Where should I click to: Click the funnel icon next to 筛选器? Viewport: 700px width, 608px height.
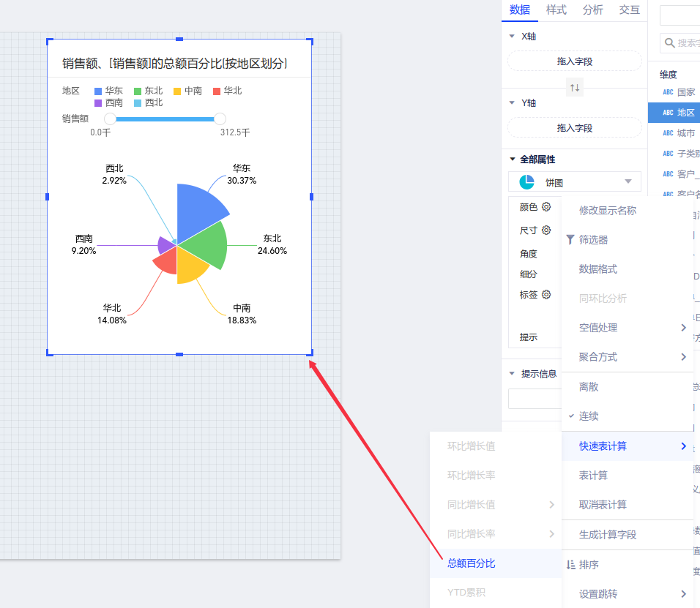pyautogui.click(x=570, y=239)
